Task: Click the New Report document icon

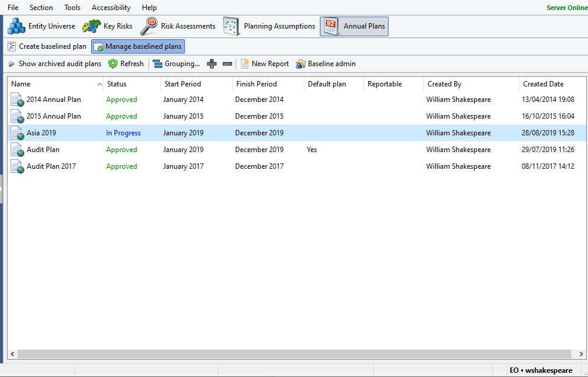Action: [x=245, y=64]
